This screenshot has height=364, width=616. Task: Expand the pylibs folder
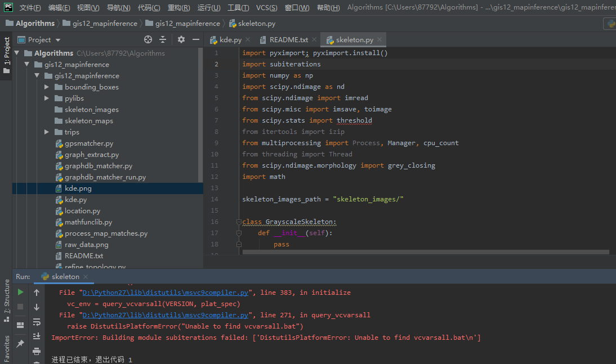pyautogui.click(x=46, y=98)
